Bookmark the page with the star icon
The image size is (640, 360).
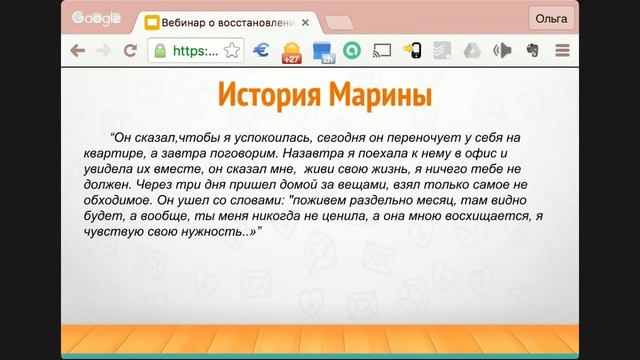pyautogui.click(x=232, y=51)
